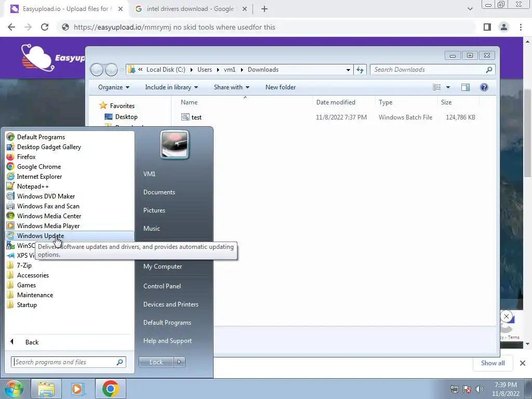Reload the page in Chrome
Viewport: 532px width, 399px height.
point(45,27)
